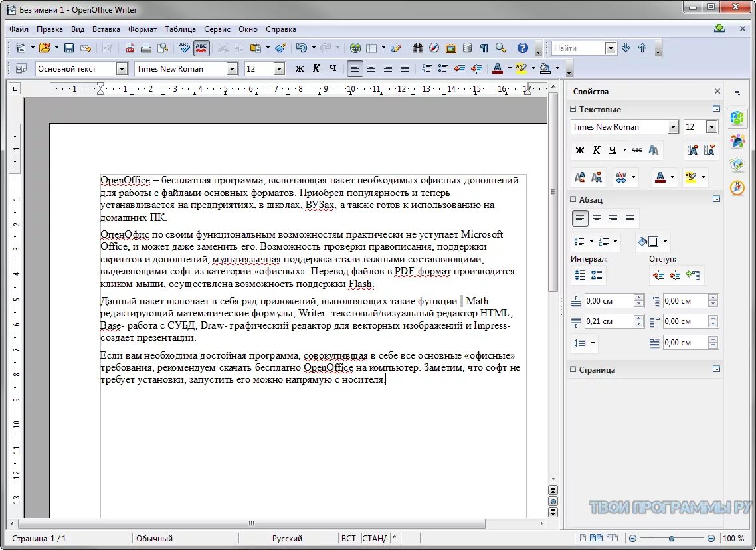
Task: Click the Print icon in toolbar
Action: click(x=146, y=48)
